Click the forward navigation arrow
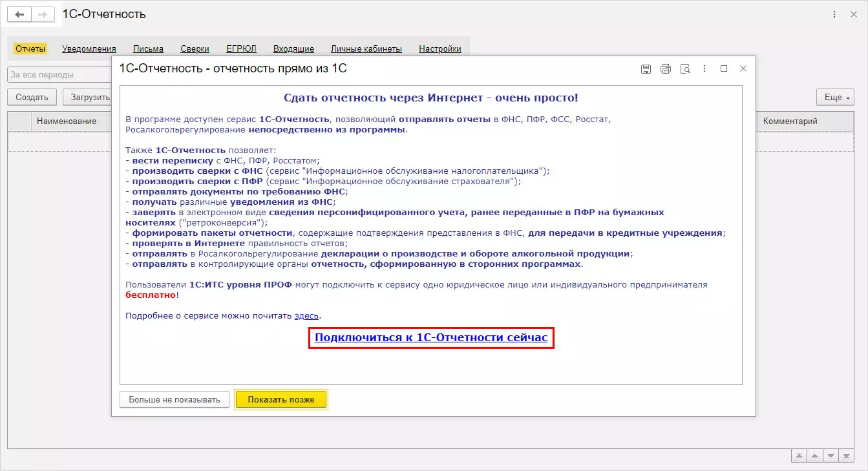Viewport: 868px width, 471px height. [43, 14]
